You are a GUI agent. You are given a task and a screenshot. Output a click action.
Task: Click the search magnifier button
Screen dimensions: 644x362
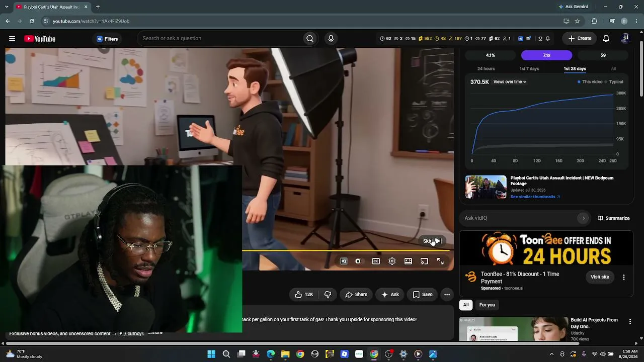coord(310,39)
